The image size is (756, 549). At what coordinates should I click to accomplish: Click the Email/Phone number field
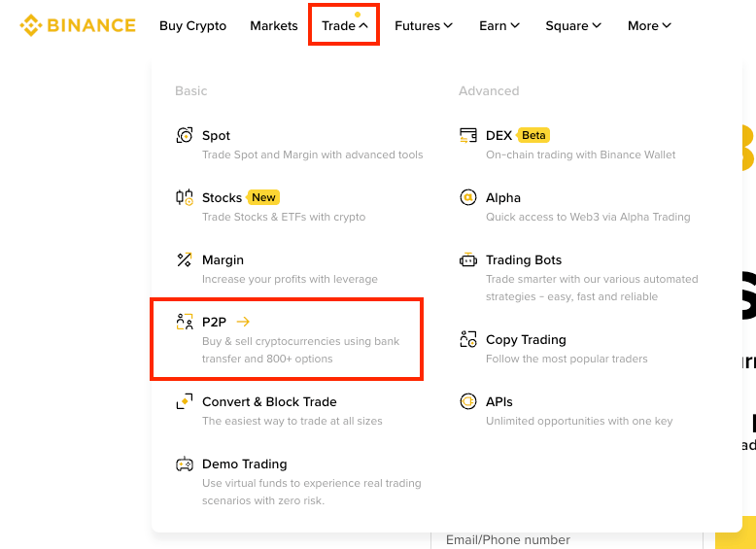567,540
